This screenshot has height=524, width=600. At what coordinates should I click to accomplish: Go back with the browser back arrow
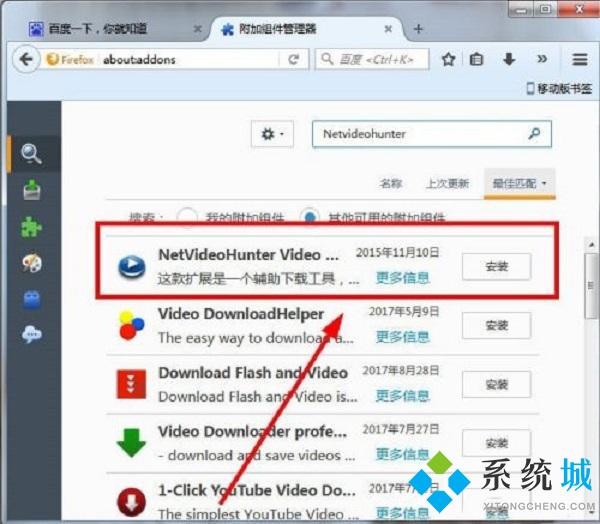click(26, 59)
